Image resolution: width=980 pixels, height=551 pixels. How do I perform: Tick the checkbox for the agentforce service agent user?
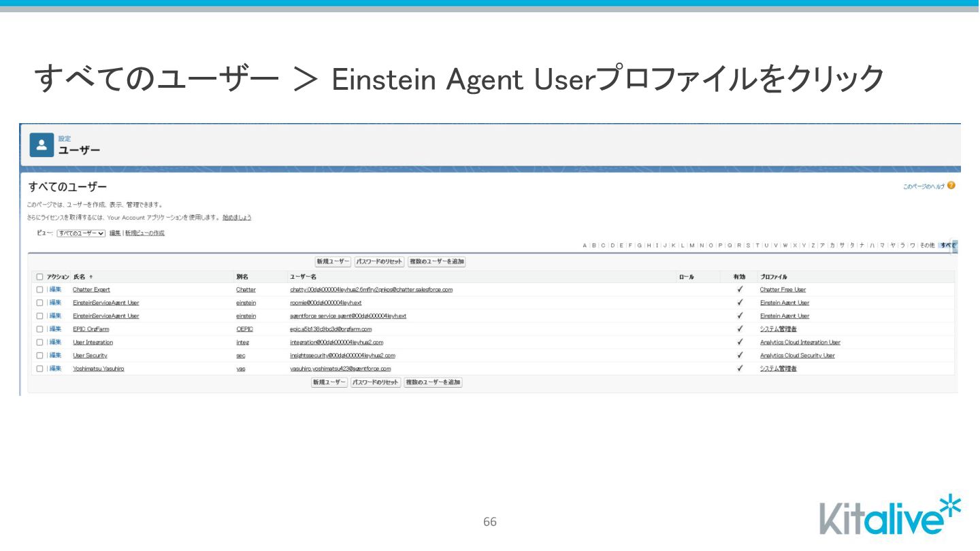[x=39, y=316]
